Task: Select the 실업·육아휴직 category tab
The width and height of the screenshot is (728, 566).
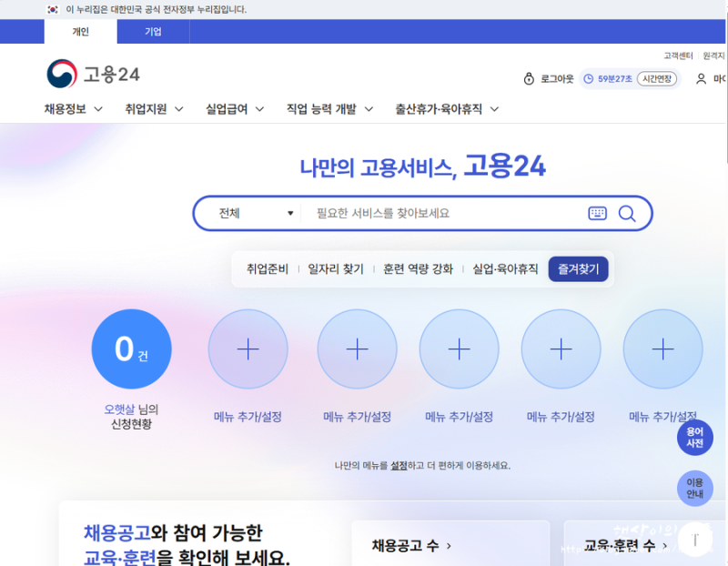Action: coord(505,268)
